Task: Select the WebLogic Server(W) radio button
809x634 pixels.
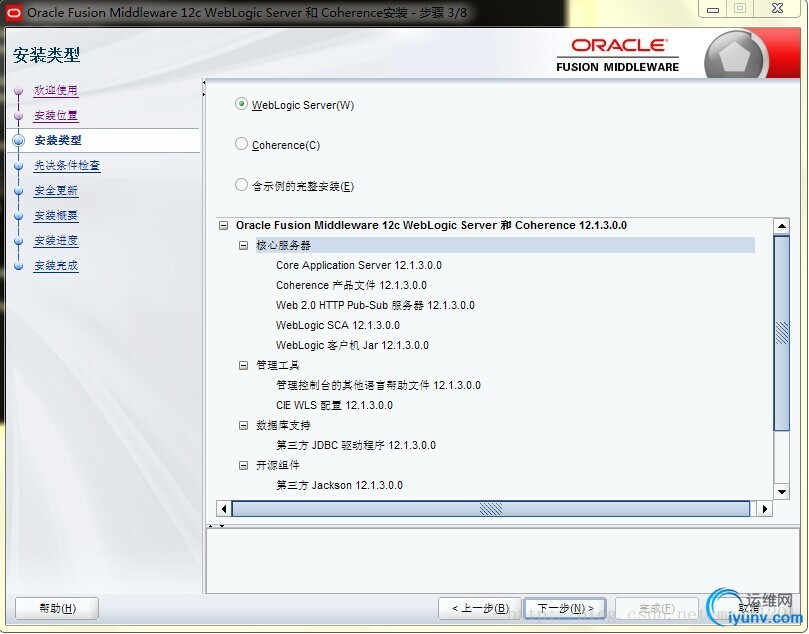Action: pyautogui.click(x=241, y=104)
